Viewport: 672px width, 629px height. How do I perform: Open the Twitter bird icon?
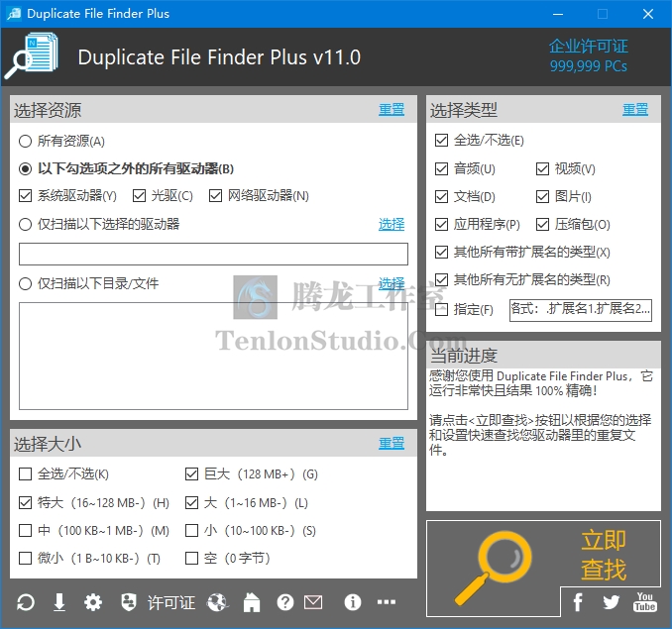pos(612,602)
